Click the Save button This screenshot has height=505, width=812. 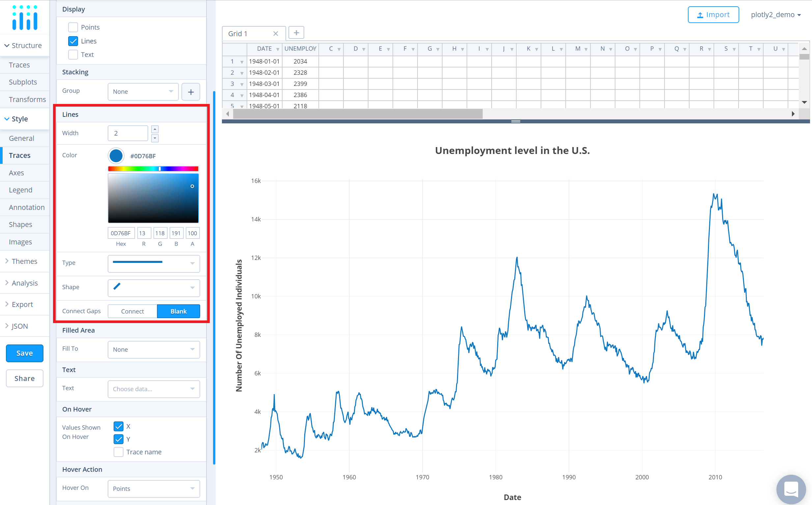coord(24,353)
